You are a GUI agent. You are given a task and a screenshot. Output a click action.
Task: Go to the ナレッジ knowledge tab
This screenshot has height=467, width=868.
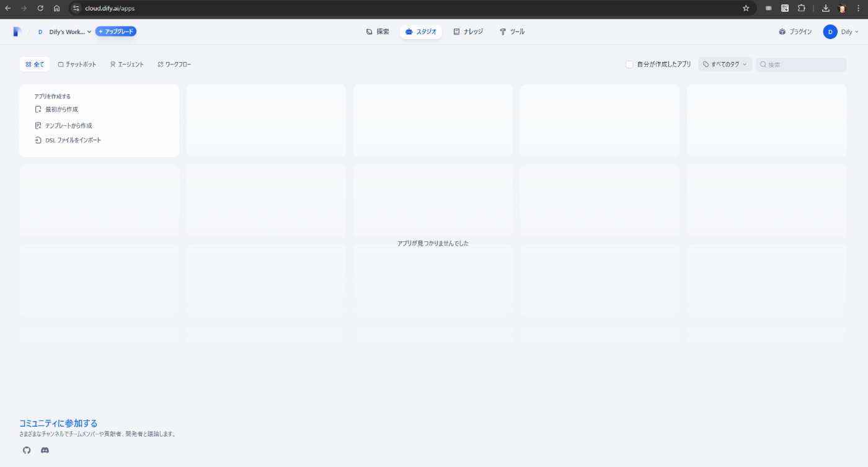tap(468, 32)
